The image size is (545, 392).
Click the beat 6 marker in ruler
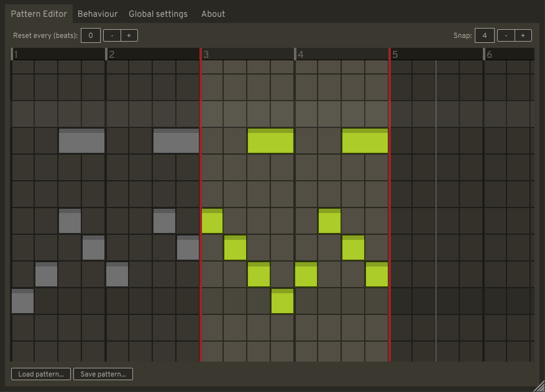490,55
